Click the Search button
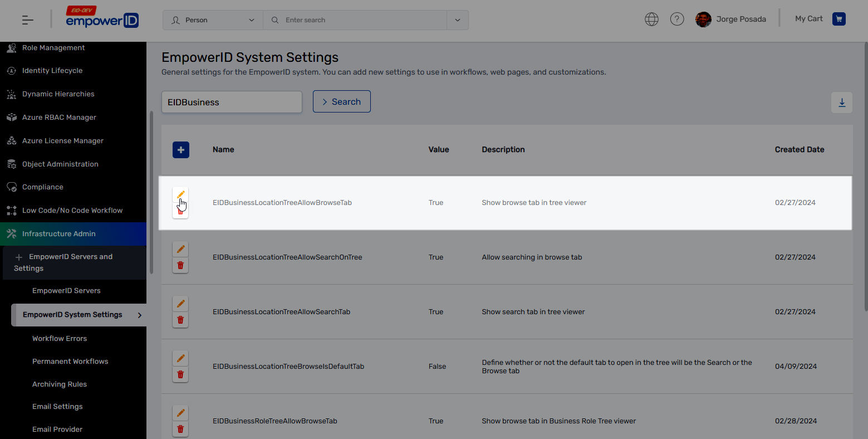Viewport: 868px width, 439px height. point(341,101)
